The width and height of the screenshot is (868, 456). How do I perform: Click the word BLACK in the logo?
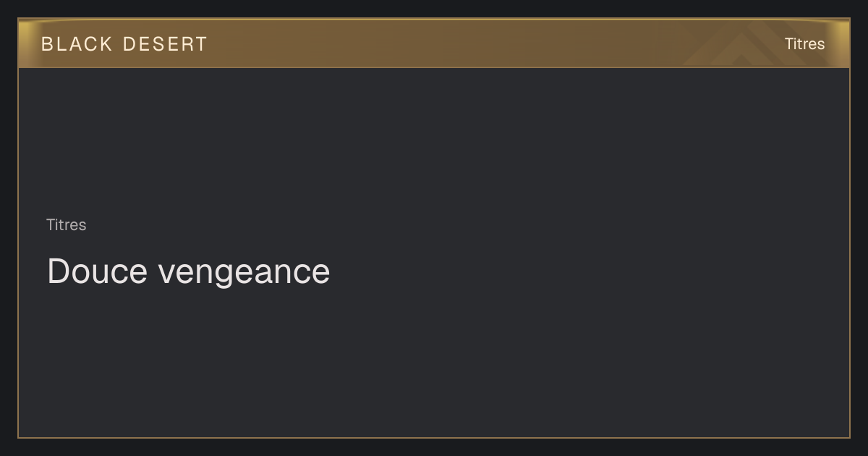77,44
